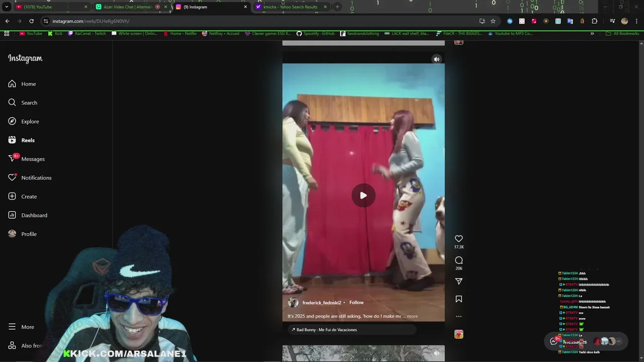
Task: Open Notifications panel
Action: click(x=30, y=177)
